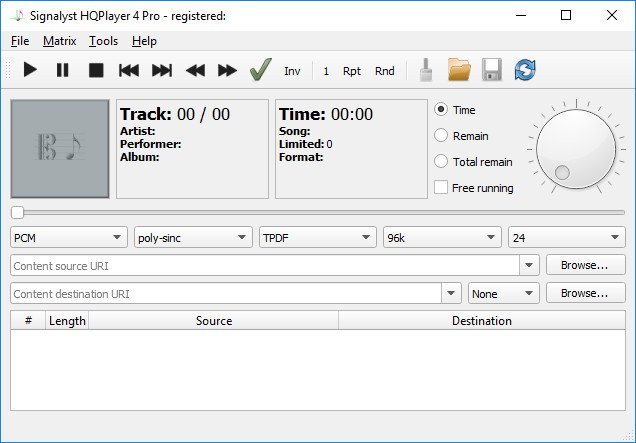Skip to the next track

pos(161,70)
